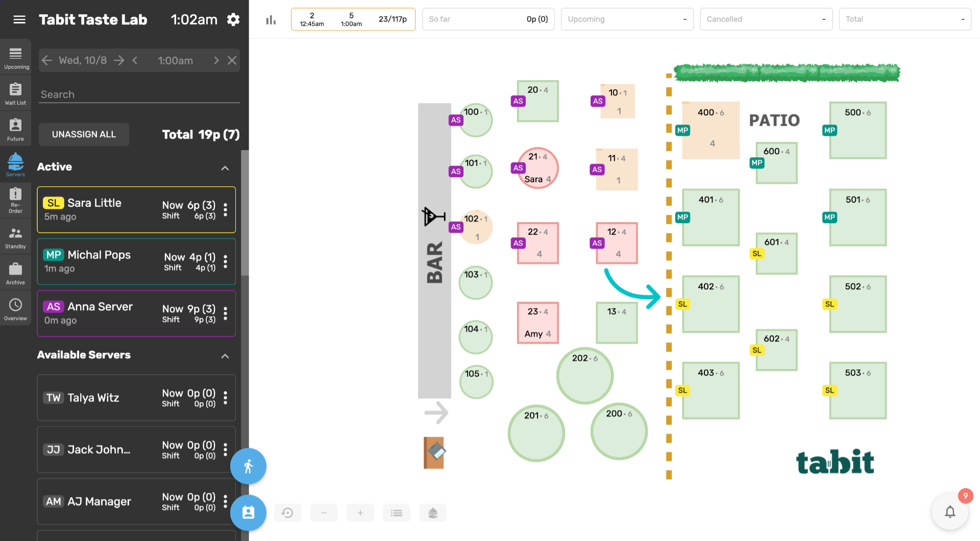Open the time slot summary box 12:45am–1:00am
The height and width of the screenshot is (541, 980).
point(353,19)
